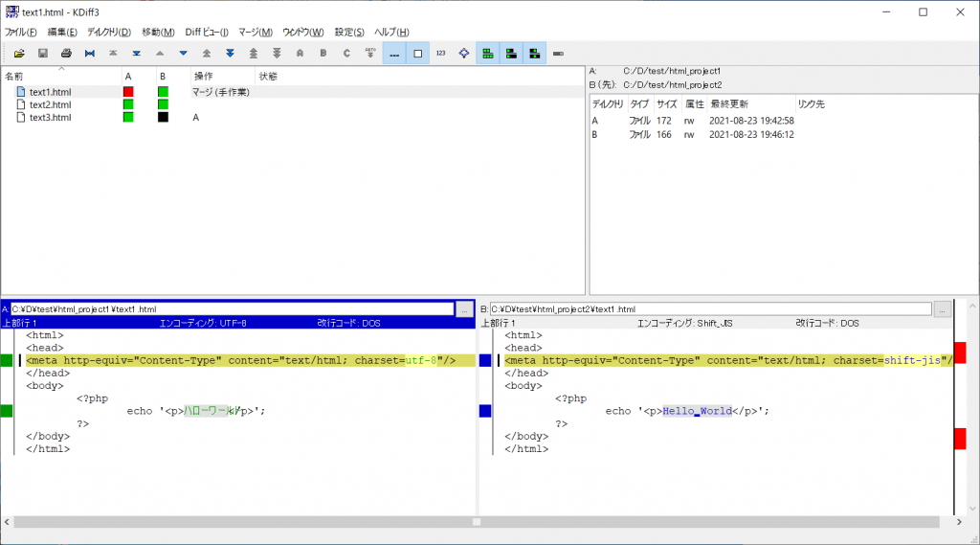Viewport: 980px width, 545px height.
Task: Jump to next conflict double-down arrow
Action: tap(230, 53)
